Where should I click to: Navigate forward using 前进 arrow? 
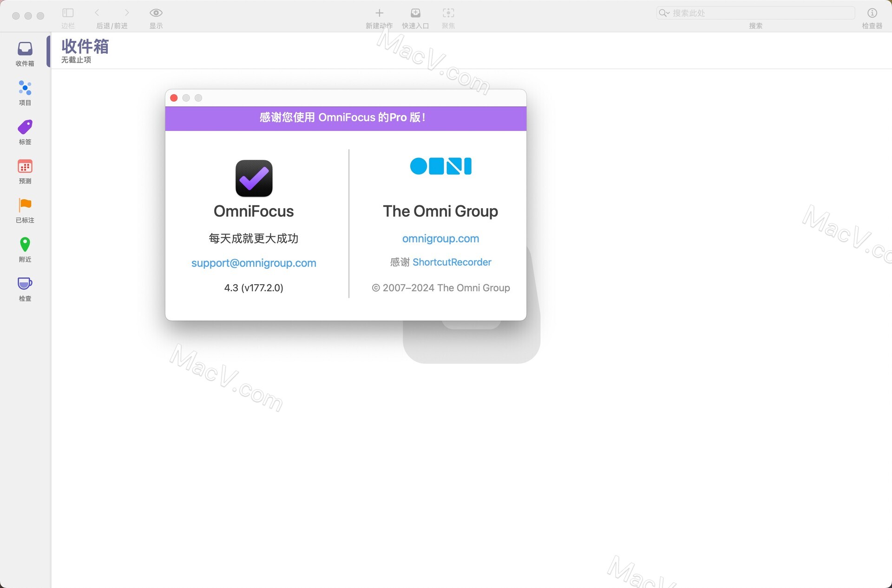point(127,13)
